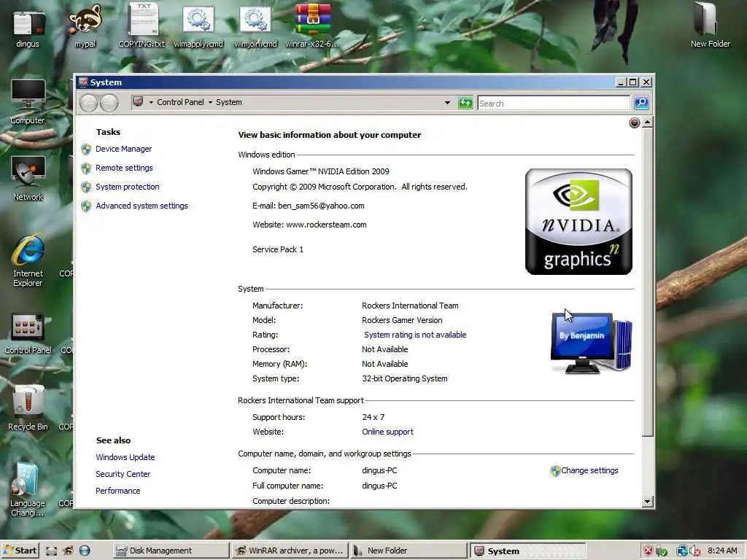The height and width of the screenshot is (560, 747).
Task: Click Show Desktop quick launch icon
Action: click(52, 551)
